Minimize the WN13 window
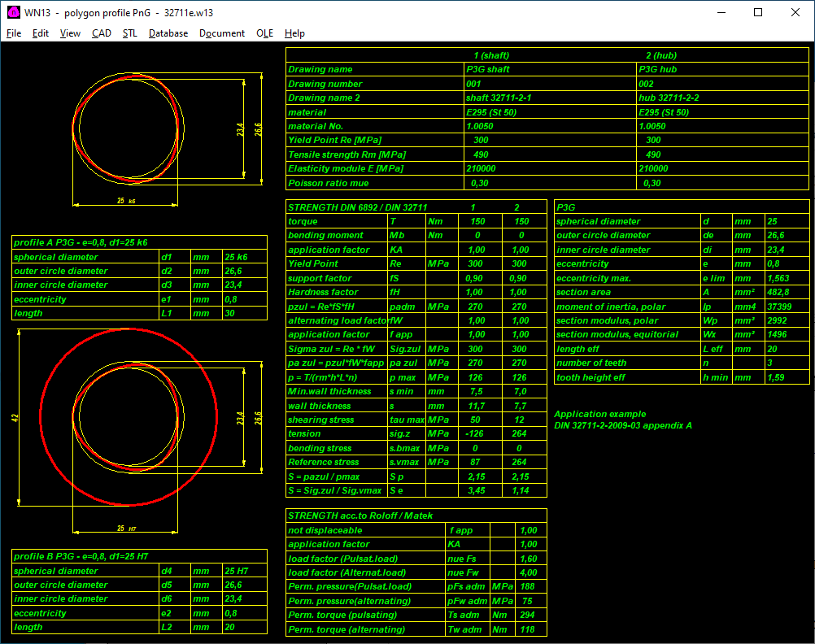The width and height of the screenshot is (815, 644). pyautogui.click(x=721, y=12)
